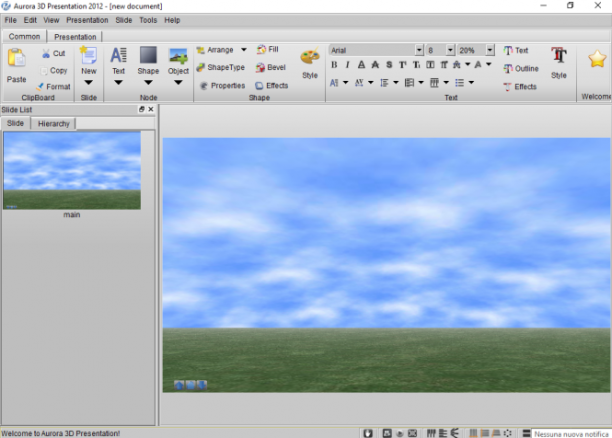The image size is (612, 438).
Task: Toggle Italic text formatting
Action: [347, 65]
